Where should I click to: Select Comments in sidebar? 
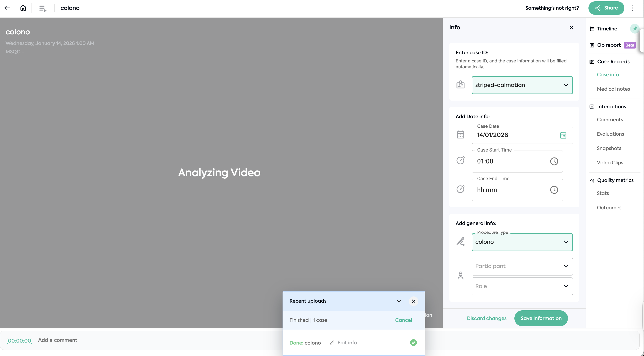tap(610, 120)
